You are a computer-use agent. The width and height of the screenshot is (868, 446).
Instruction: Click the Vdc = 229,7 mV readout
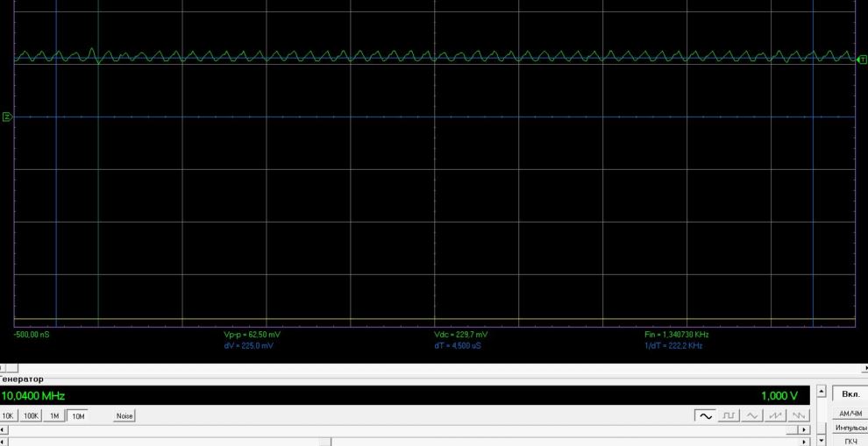[x=461, y=335]
